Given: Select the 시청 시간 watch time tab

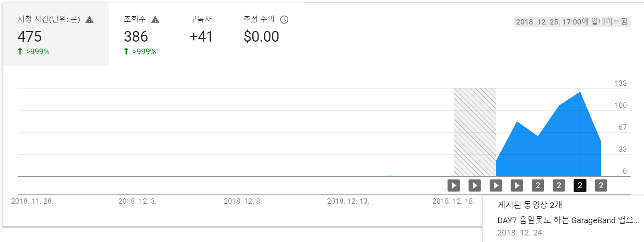Looking at the screenshot, I should coord(56,35).
